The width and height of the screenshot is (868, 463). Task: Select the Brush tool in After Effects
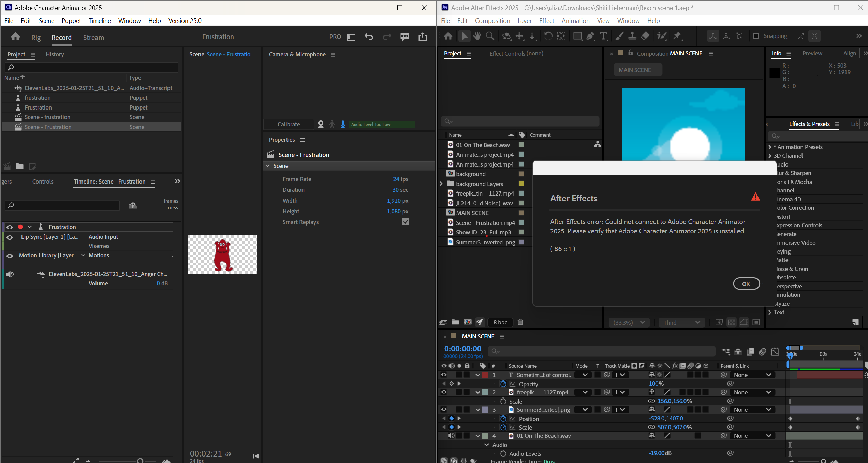(x=619, y=36)
